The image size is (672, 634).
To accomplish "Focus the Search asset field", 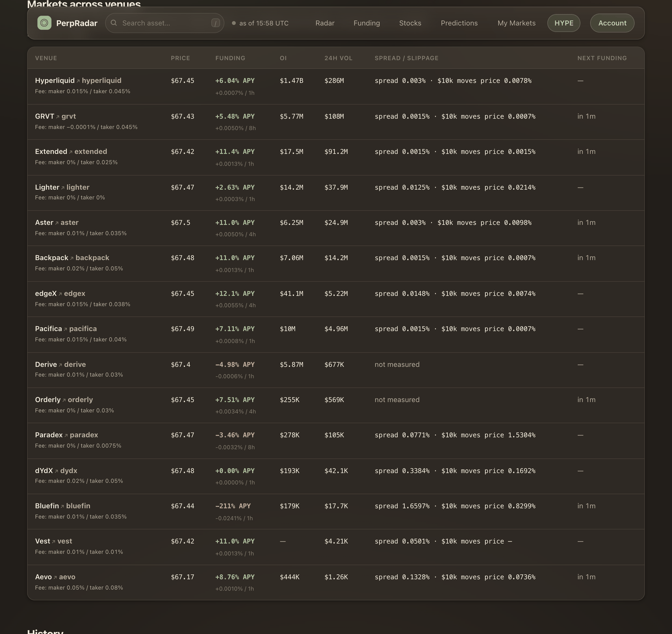I will click(165, 23).
